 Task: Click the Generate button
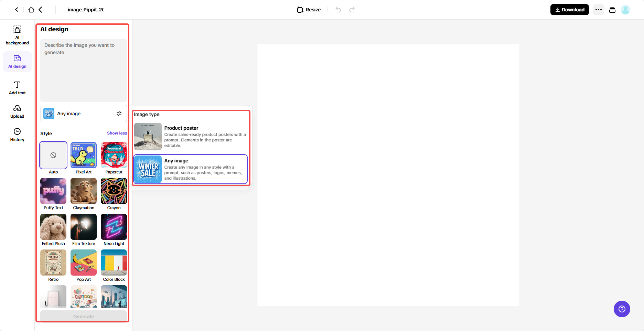83,316
